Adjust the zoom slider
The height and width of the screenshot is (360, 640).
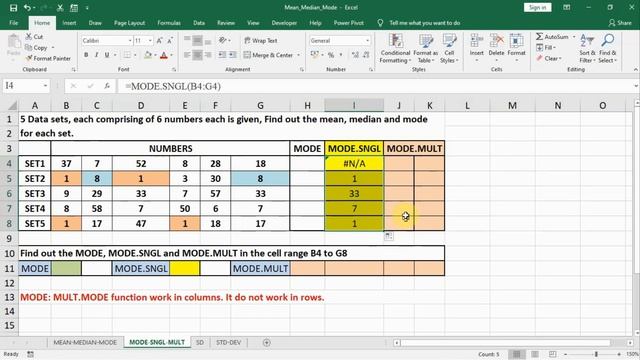coord(596,354)
